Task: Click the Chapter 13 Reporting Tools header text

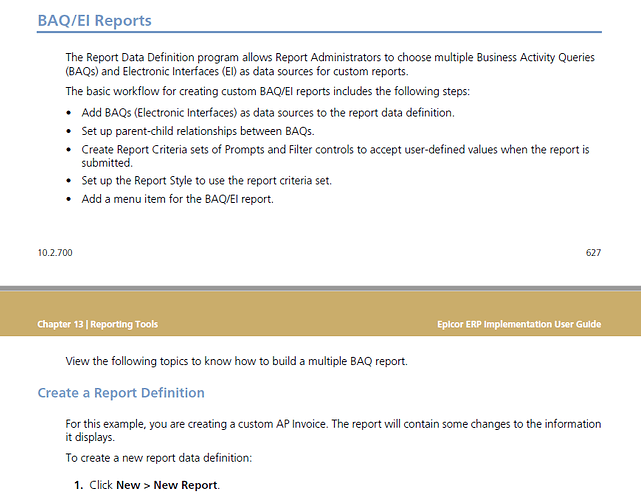Action: [x=98, y=324]
